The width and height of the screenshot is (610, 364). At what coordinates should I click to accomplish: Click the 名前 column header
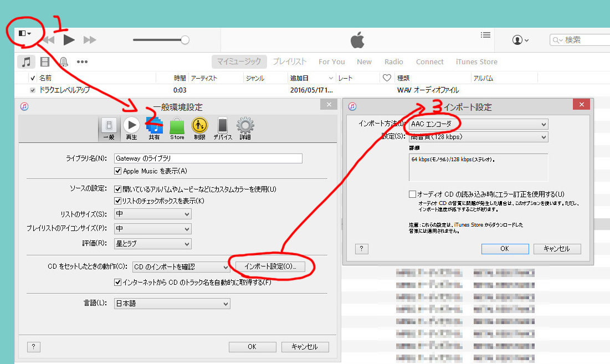click(x=45, y=78)
